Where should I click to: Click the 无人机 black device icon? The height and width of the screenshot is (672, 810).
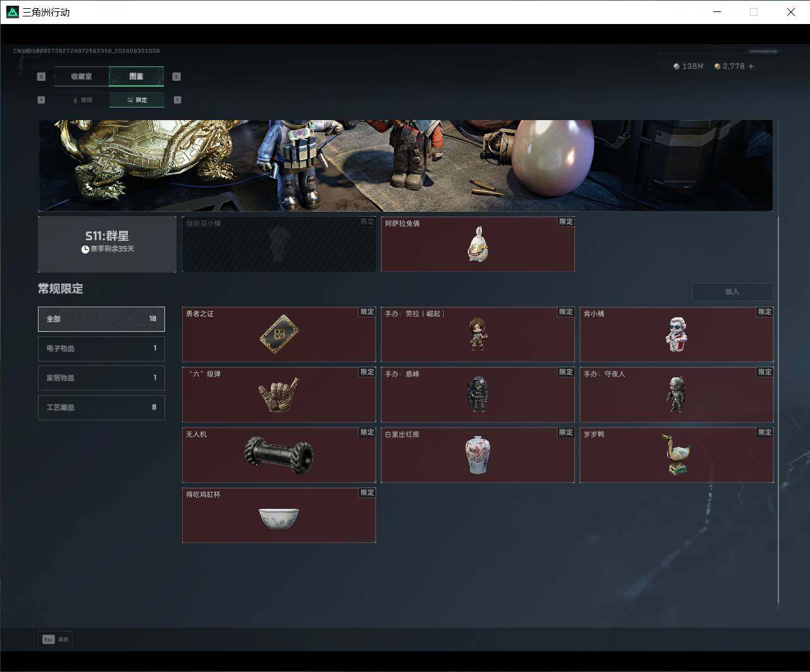pyautogui.click(x=279, y=455)
